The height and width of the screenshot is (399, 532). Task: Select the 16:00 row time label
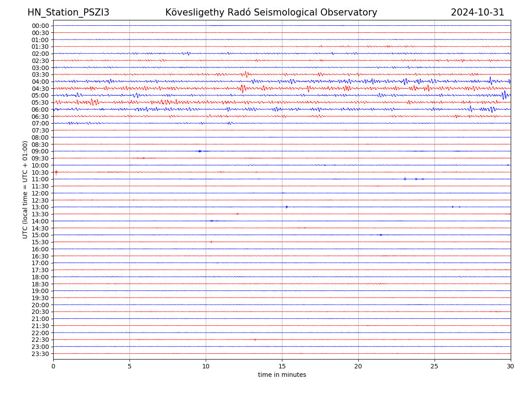(40, 249)
